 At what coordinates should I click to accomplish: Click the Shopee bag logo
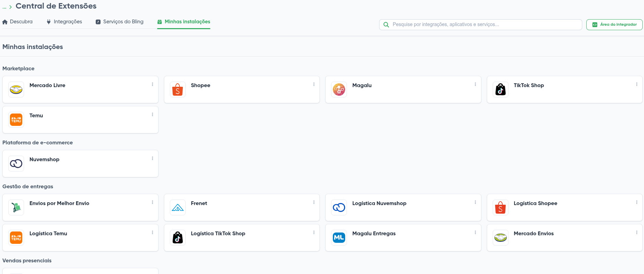pos(178,90)
